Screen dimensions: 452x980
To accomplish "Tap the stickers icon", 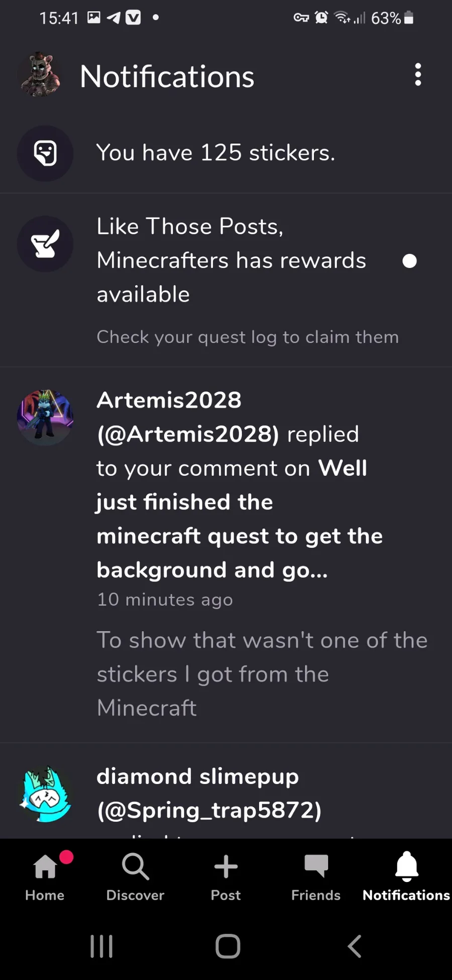I will (45, 153).
